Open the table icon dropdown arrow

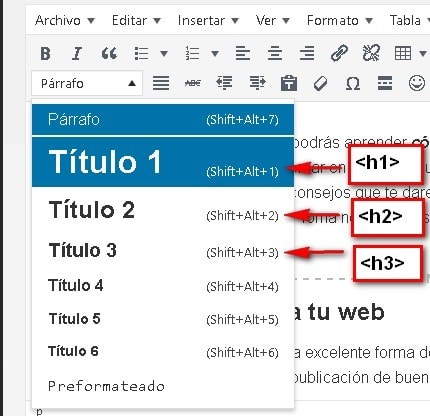pyautogui.click(x=423, y=53)
